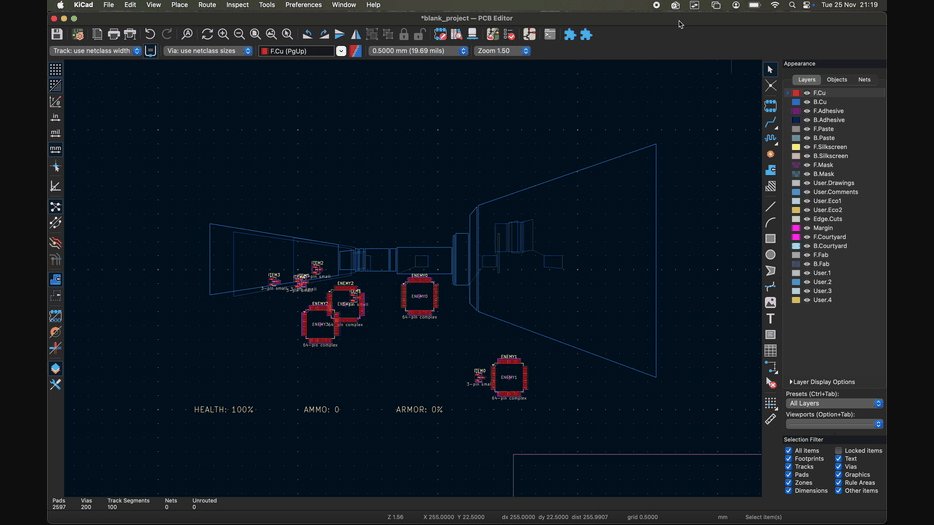Select the Measure ruler tool
Viewport: 934px width, 525px height.
pos(770,419)
